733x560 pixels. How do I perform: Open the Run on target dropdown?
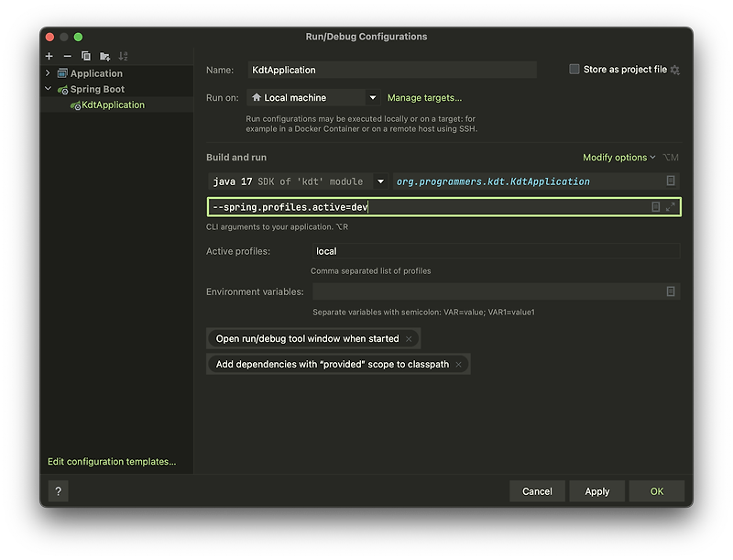373,96
